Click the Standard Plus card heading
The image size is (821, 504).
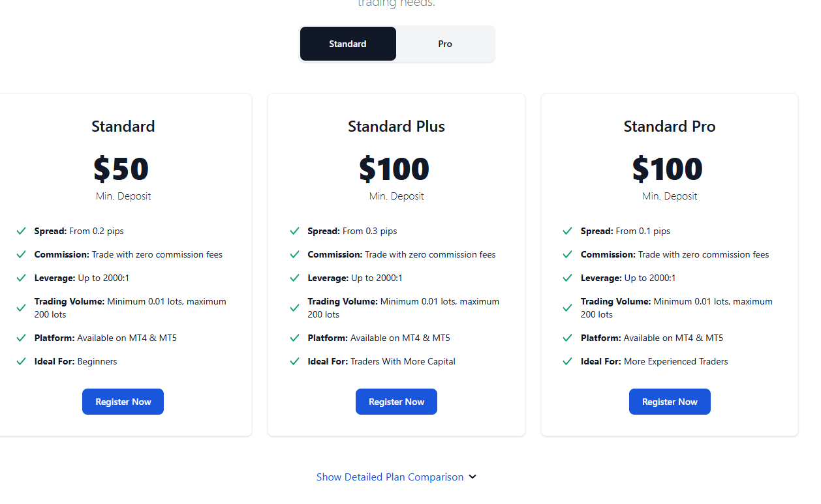tap(396, 126)
